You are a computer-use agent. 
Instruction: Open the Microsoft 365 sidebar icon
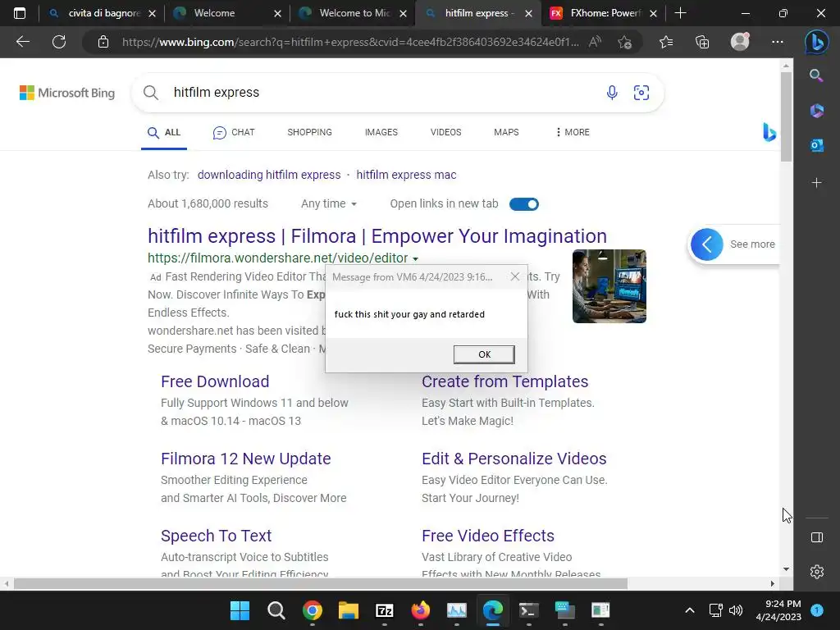(816, 111)
